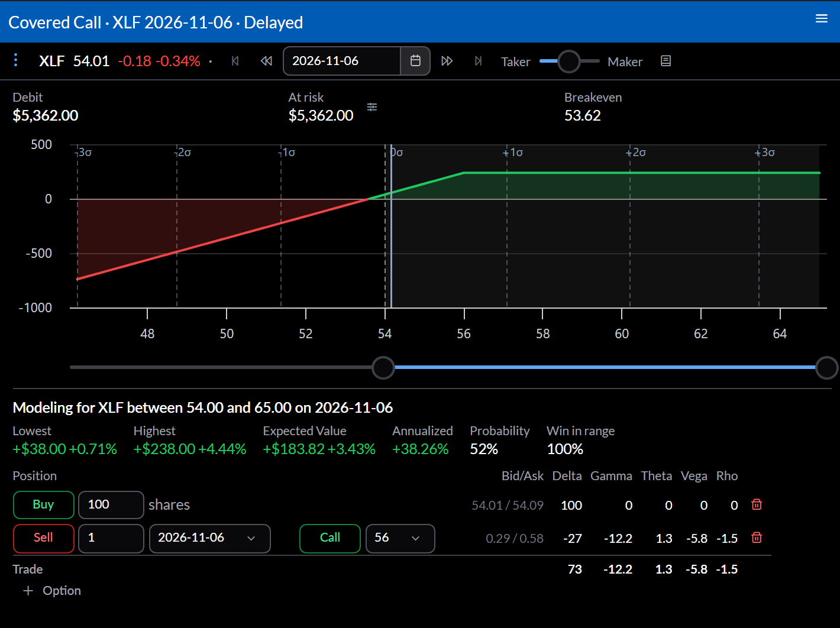Click the Covered Call header title

[156, 22]
